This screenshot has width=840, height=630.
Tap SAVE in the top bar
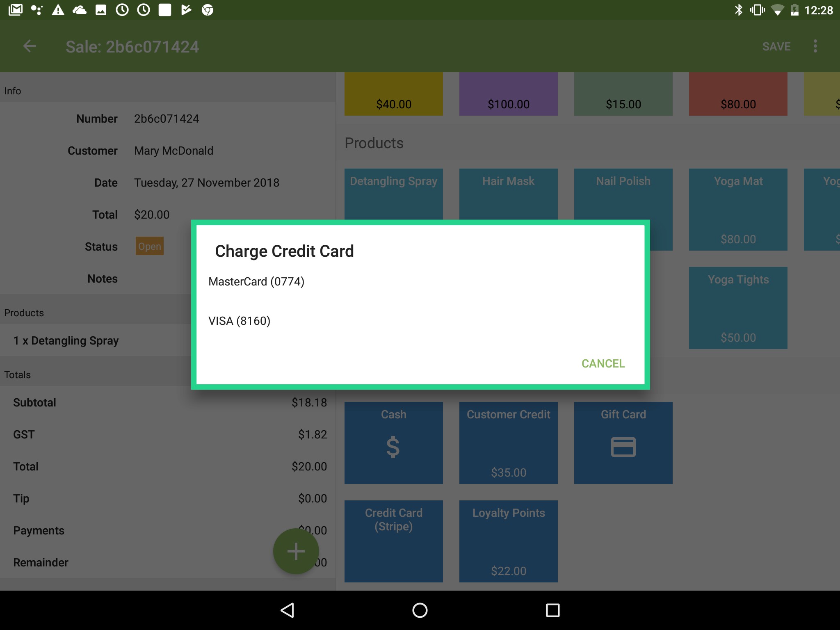coord(776,46)
